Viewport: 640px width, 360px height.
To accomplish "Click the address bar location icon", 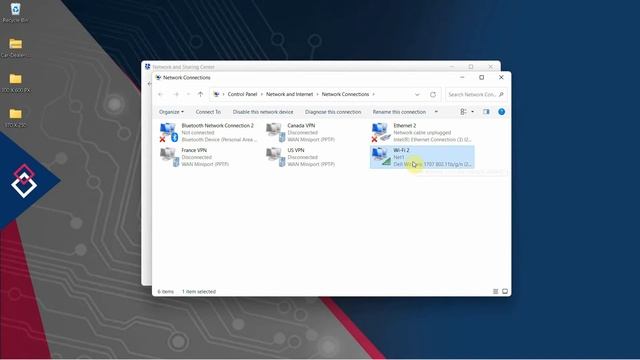I will click(216, 94).
